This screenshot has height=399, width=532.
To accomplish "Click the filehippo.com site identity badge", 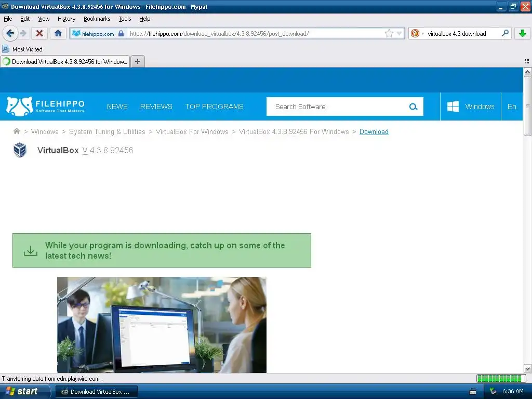I will 98,34.
